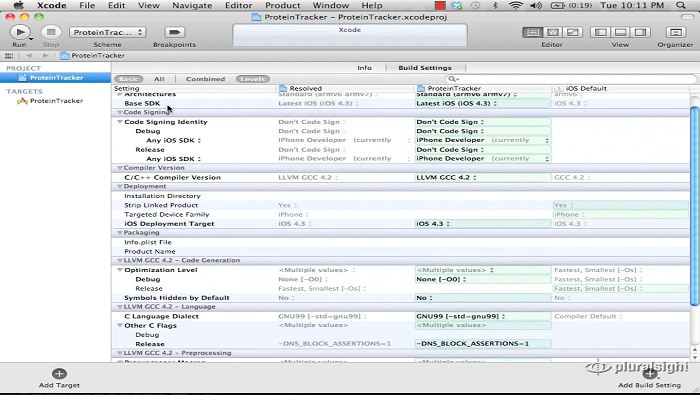700x395 pixels.
Task: Click the Add Target plus icon
Action: click(x=59, y=374)
